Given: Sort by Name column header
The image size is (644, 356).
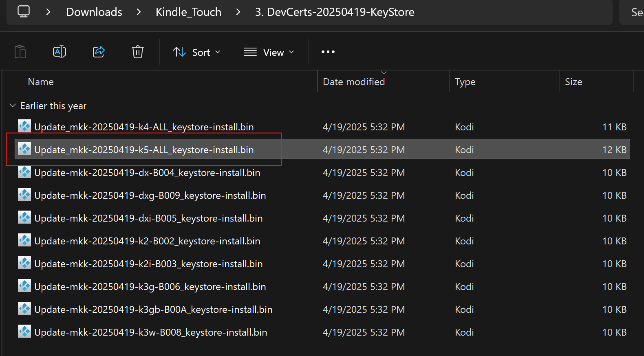Looking at the screenshot, I should (41, 82).
